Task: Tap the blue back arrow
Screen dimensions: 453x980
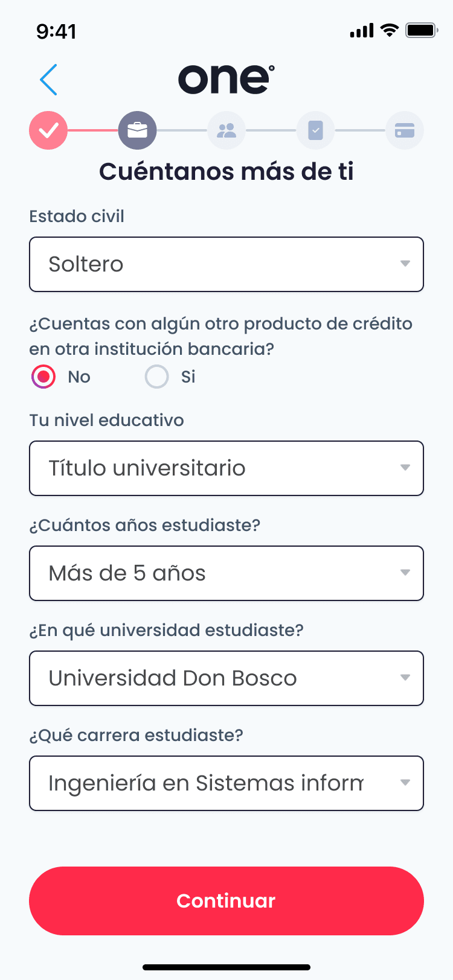Action: [48, 80]
